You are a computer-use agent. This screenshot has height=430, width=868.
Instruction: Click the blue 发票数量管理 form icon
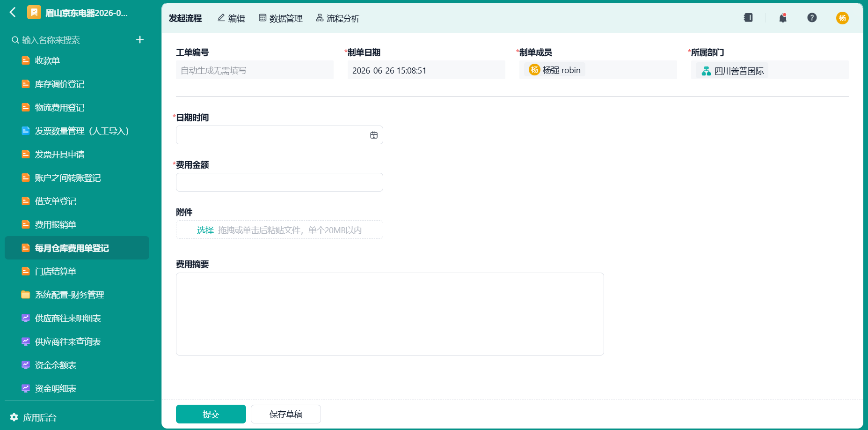(26, 131)
